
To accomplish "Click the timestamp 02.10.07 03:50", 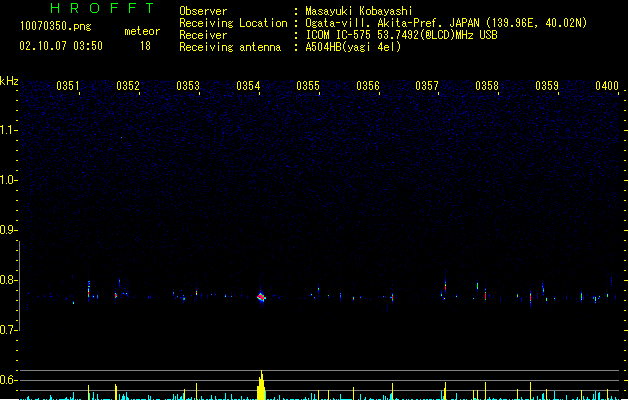I will (61, 46).
